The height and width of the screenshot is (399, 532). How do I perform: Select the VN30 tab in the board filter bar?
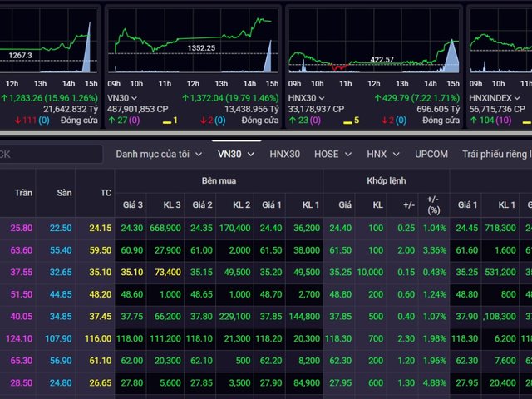coord(235,154)
